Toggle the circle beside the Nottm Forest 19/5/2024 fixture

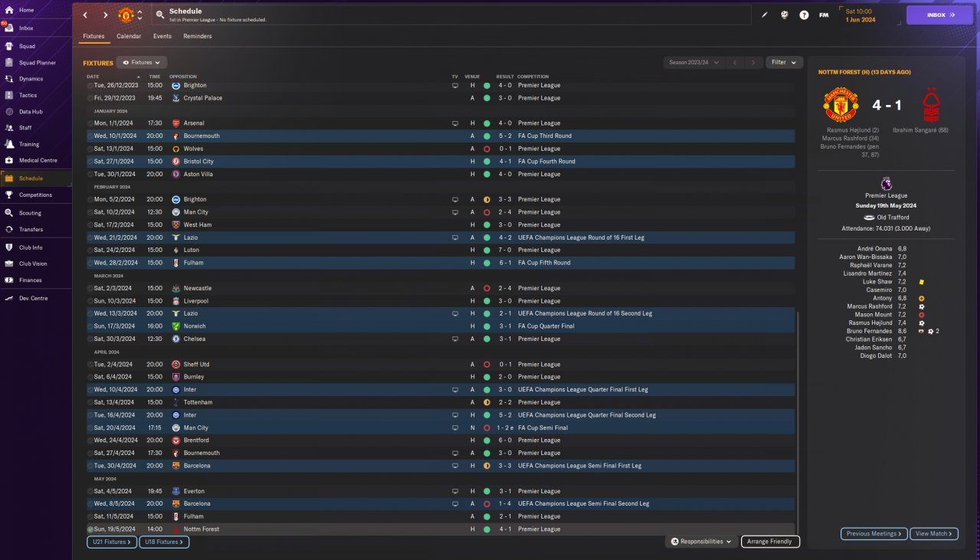[90, 529]
